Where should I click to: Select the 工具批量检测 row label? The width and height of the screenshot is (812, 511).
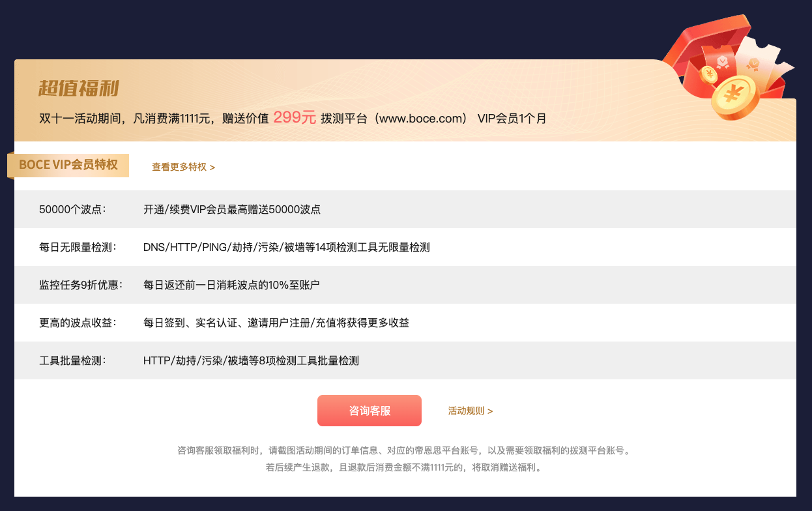pos(72,360)
